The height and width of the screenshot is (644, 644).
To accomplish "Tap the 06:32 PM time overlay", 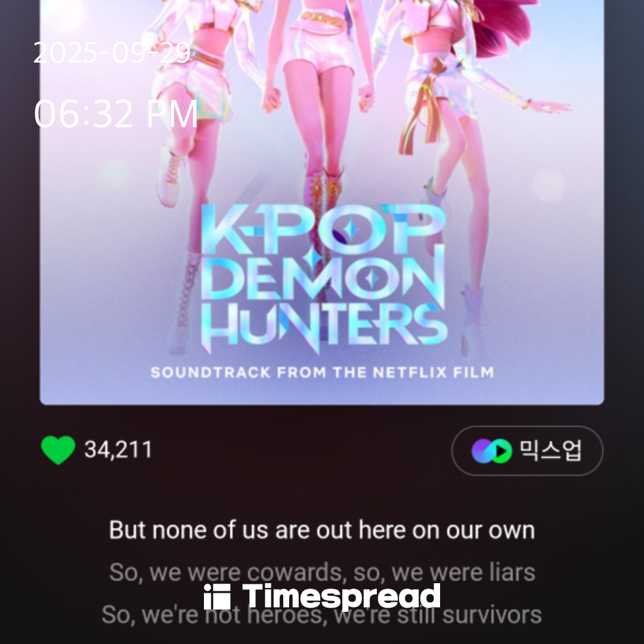I will pyautogui.click(x=116, y=113).
